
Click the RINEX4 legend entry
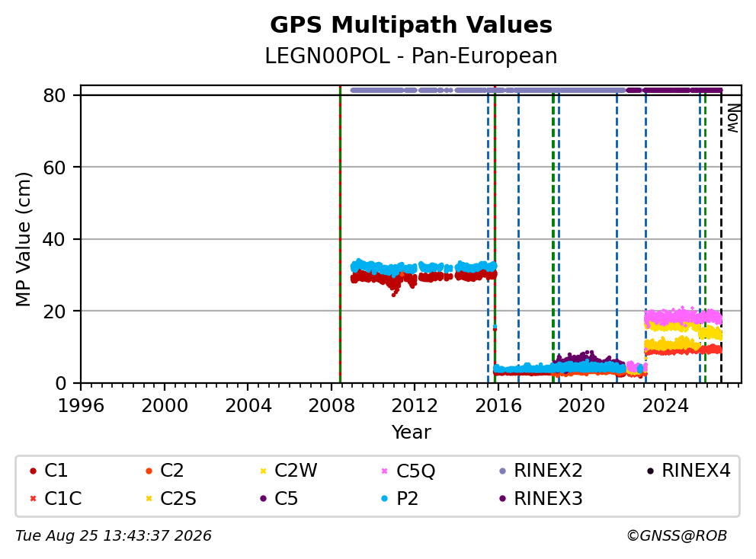click(689, 471)
